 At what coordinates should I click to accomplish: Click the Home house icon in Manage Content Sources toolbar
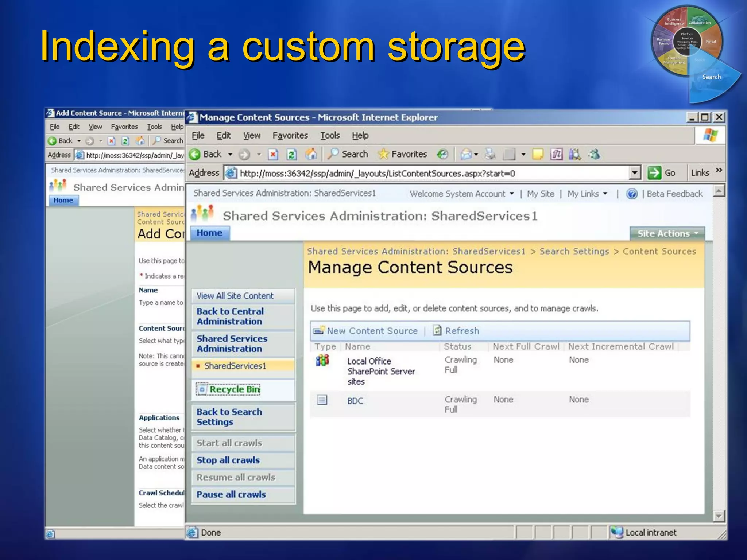click(x=311, y=154)
